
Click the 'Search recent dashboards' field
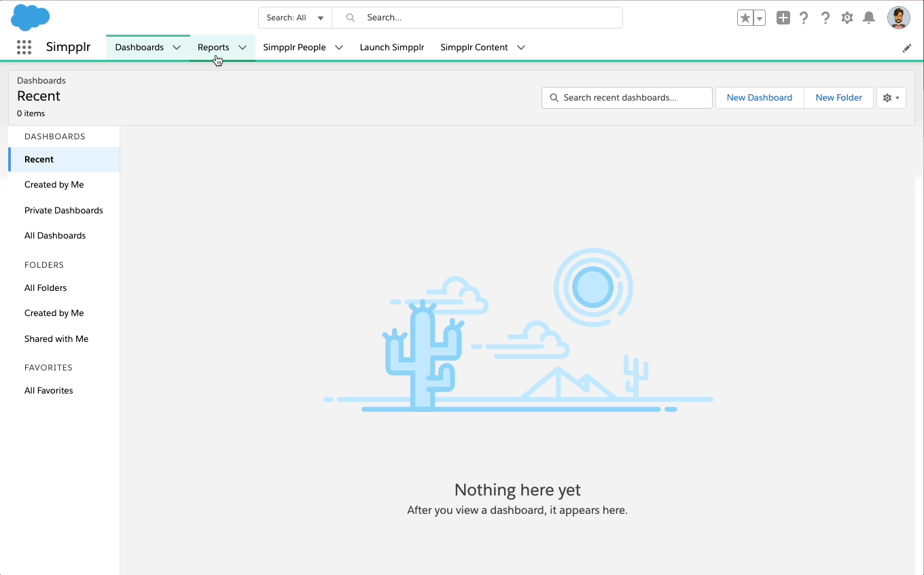coord(627,98)
